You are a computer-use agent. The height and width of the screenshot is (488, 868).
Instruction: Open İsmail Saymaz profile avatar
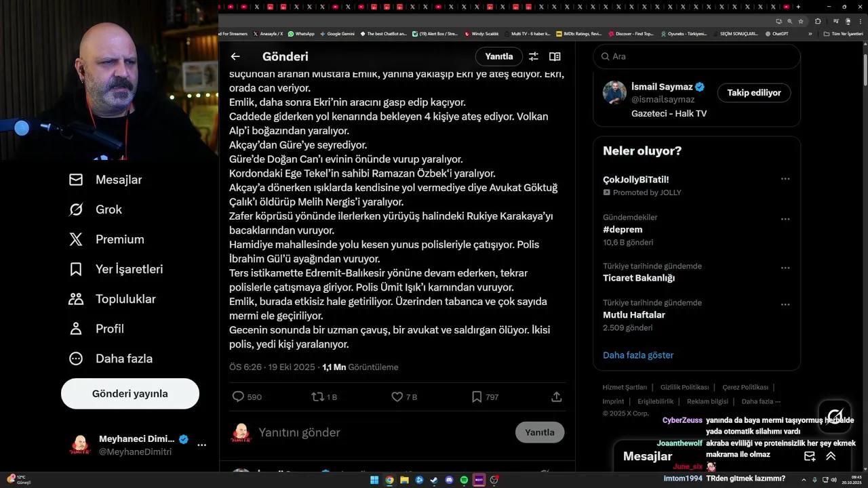[x=614, y=93]
